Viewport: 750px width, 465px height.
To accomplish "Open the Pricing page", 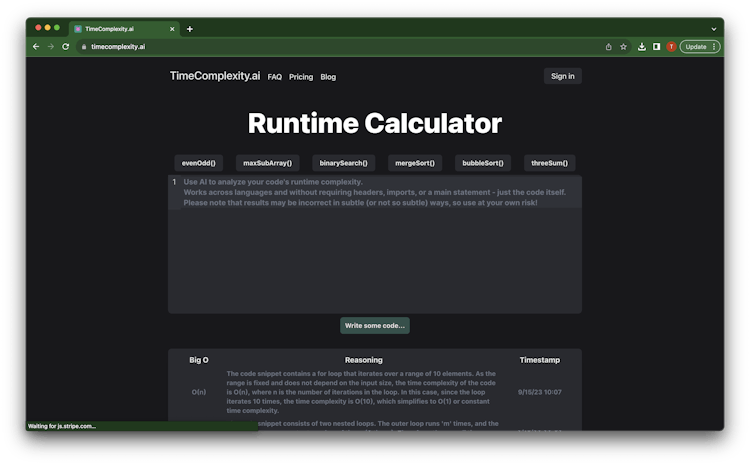I will tap(301, 77).
